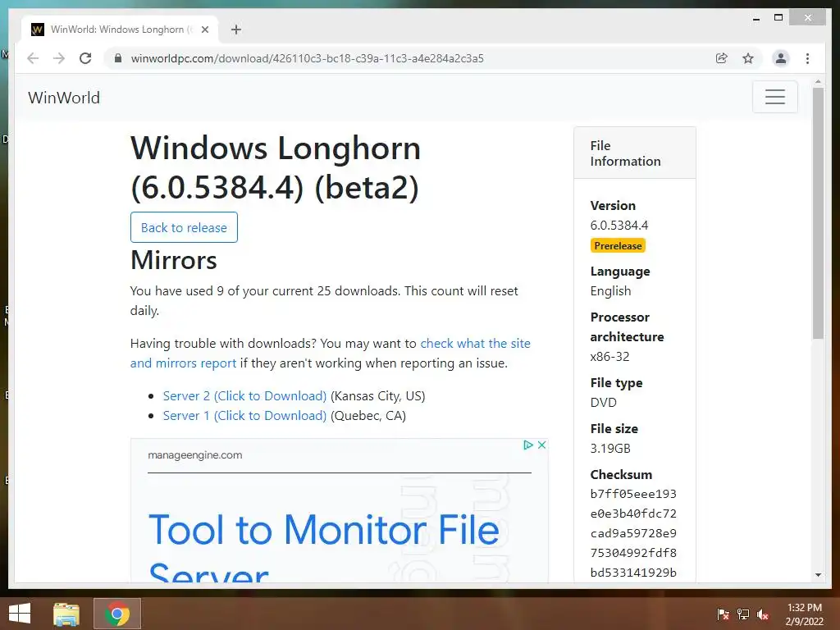
Task: Click the page scrollbar thumb
Action: click(818, 213)
